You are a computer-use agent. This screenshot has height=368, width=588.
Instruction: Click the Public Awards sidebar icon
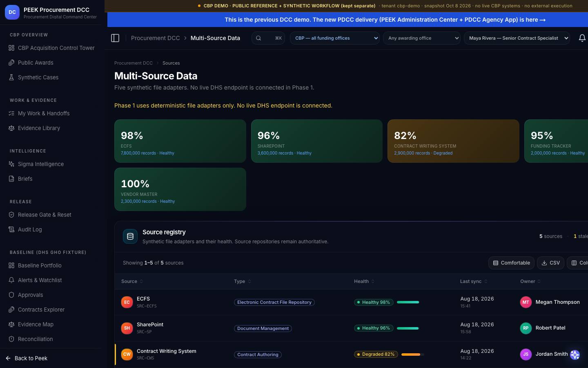click(x=11, y=63)
